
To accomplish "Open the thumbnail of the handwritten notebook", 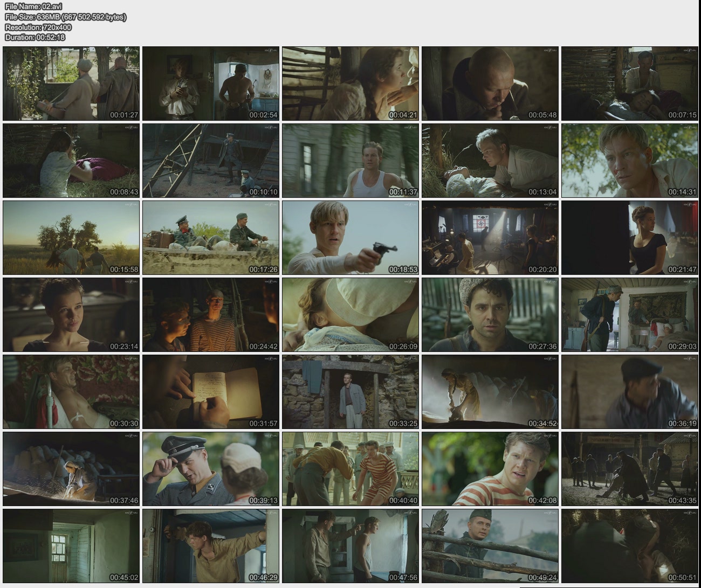I will (211, 392).
